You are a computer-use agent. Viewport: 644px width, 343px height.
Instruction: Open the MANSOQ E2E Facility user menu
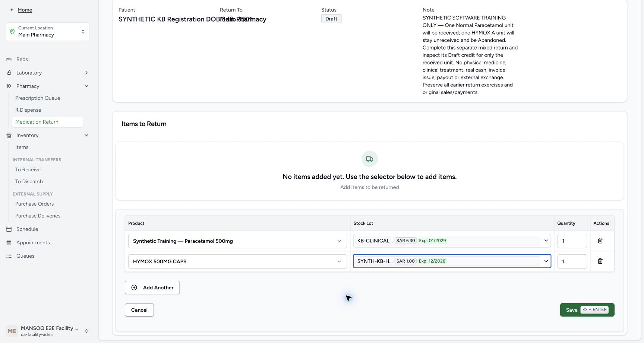click(x=48, y=331)
